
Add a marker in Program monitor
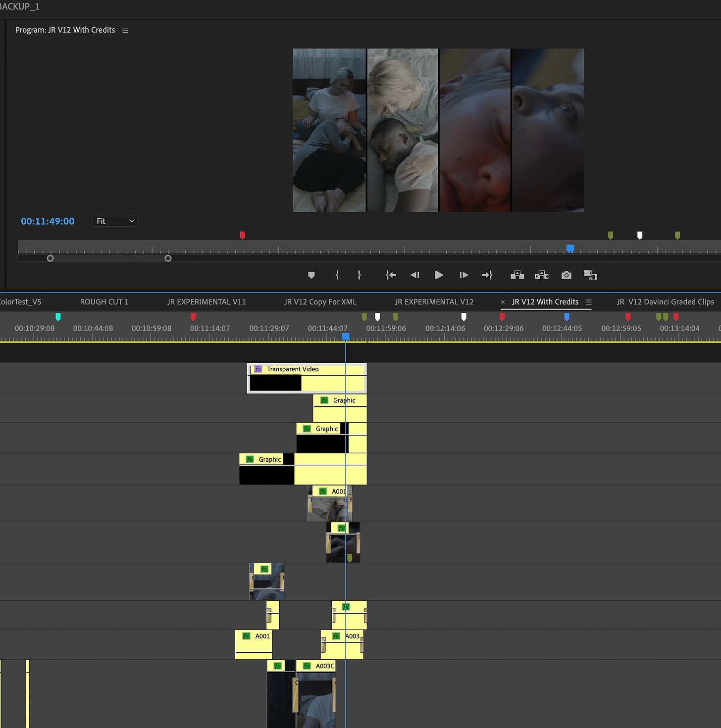click(x=311, y=275)
